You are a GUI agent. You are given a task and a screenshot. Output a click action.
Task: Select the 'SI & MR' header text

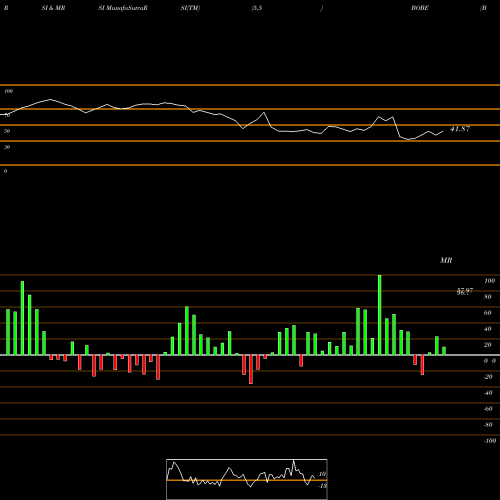point(53,8)
